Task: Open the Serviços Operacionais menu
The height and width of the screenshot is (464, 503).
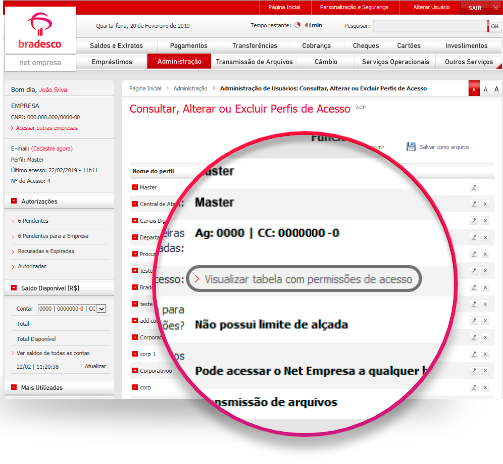Action: click(395, 62)
